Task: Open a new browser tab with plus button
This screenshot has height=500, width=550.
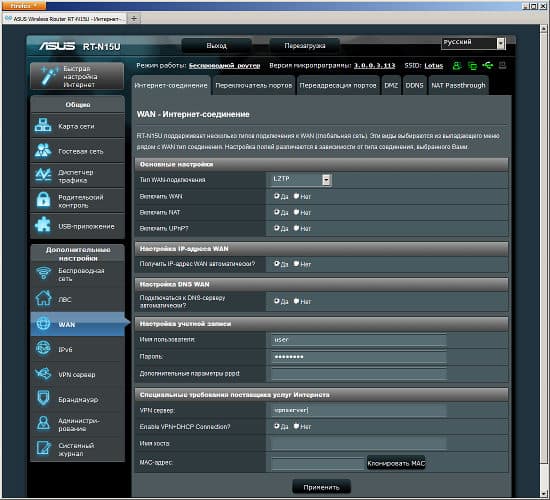Action: [134, 18]
